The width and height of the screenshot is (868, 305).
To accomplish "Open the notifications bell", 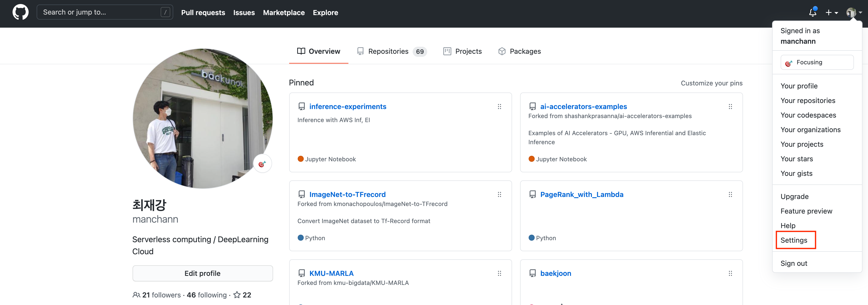I will (x=813, y=13).
